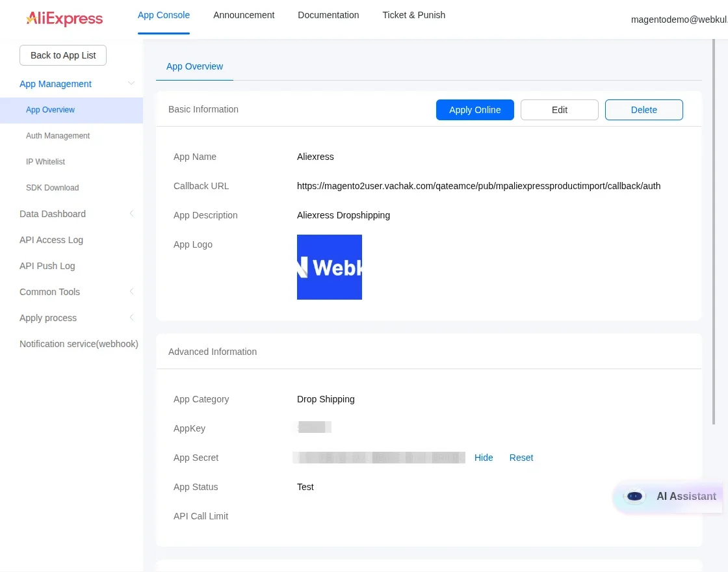Click the AliExpress logo
728x572 pixels.
[x=64, y=19]
